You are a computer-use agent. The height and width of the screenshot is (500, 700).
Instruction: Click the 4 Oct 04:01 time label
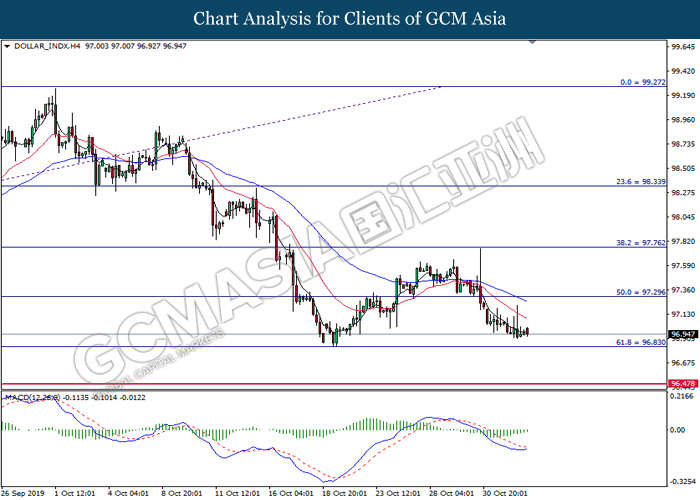128,493
